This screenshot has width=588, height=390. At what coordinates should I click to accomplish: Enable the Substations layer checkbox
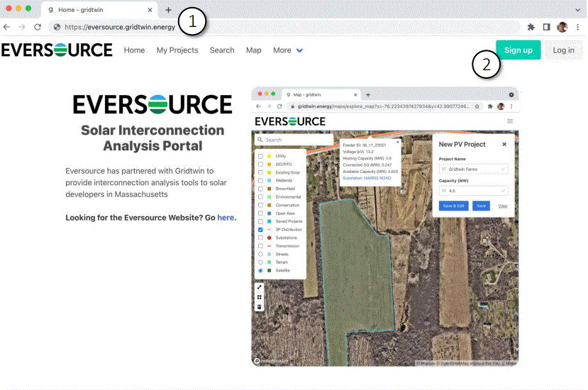[x=260, y=238]
